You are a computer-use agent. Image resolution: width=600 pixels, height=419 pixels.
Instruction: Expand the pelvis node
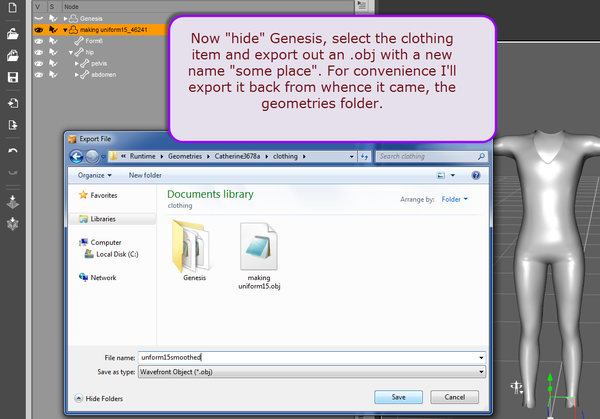point(77,64)
